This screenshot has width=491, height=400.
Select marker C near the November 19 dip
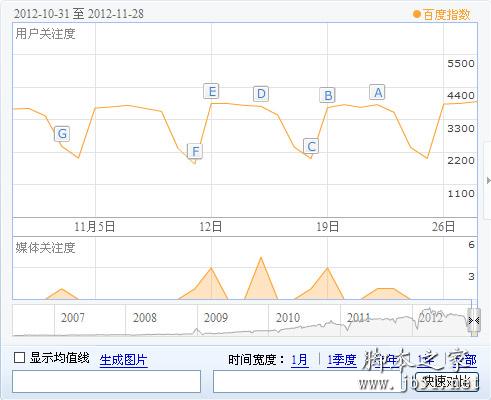point(311,146)
